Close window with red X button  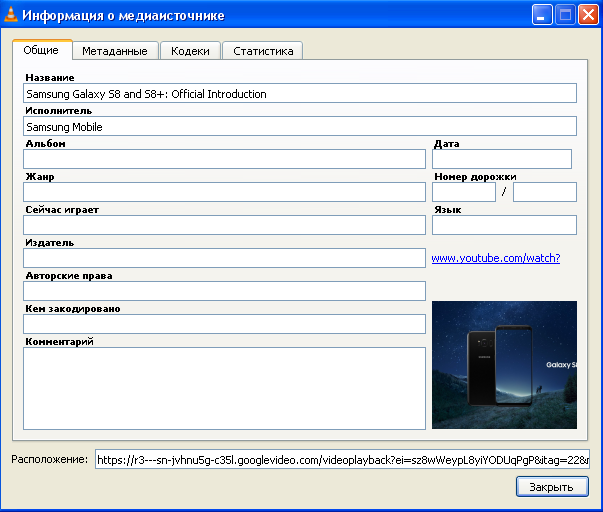click(x=588, y=15)
